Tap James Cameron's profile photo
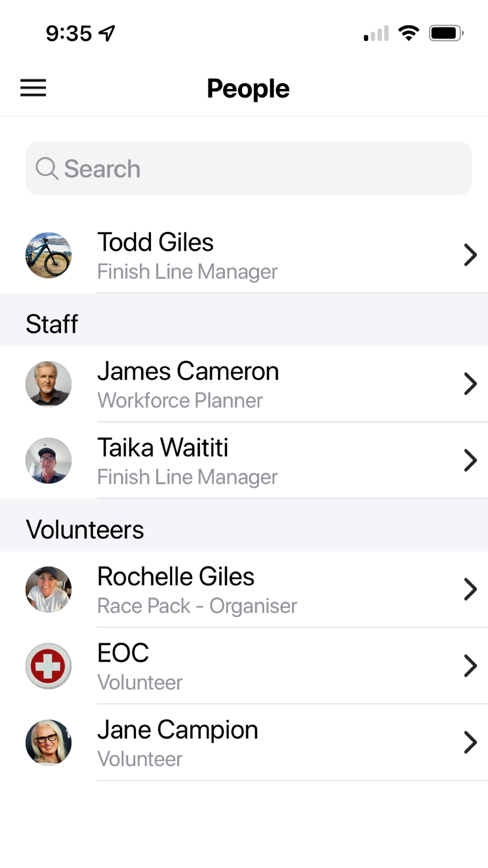This screenshot has height=868, width=488. 48,384
